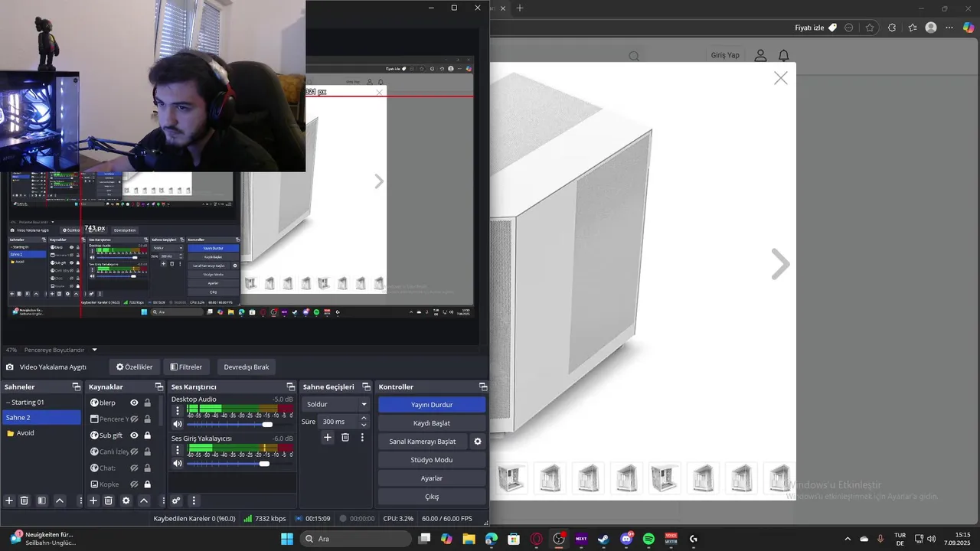The image size is (980, 551).
Task: Click the Windows Start button
Action: click(x=287, y=539)
